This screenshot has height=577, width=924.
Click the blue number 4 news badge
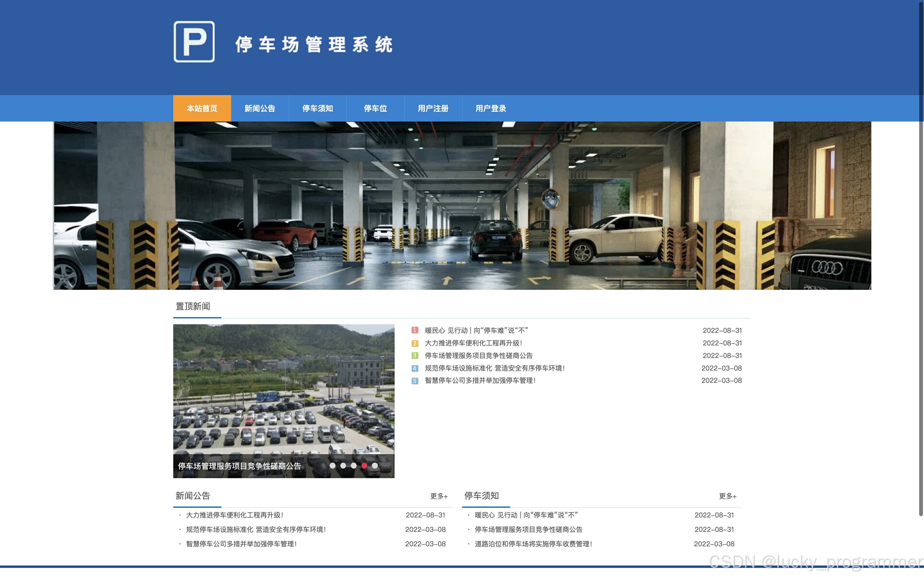coord(415,368)
